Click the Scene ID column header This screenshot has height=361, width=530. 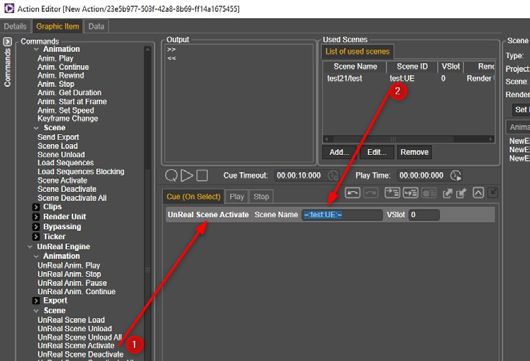click(412, 67)
